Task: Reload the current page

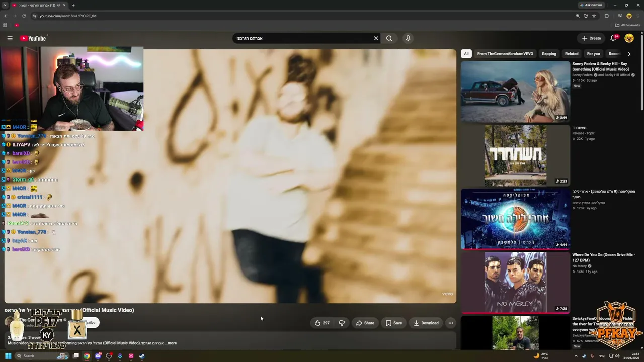Action: tap(24, 16)
